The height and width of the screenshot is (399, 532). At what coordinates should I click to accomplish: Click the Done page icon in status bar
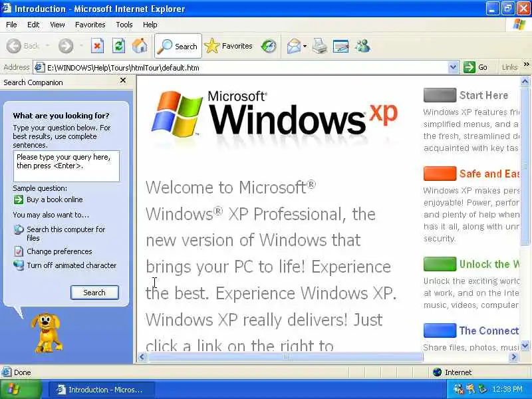pyautogui.click(x=6, y=372)
